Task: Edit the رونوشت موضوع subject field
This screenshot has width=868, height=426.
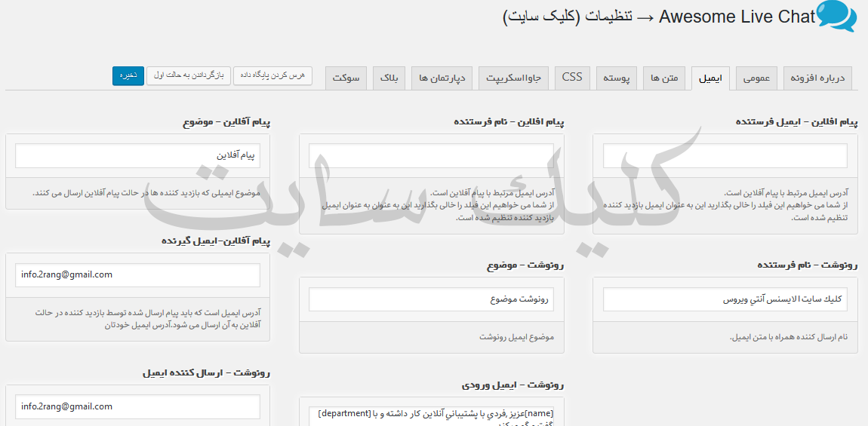Action: [431, 299]
